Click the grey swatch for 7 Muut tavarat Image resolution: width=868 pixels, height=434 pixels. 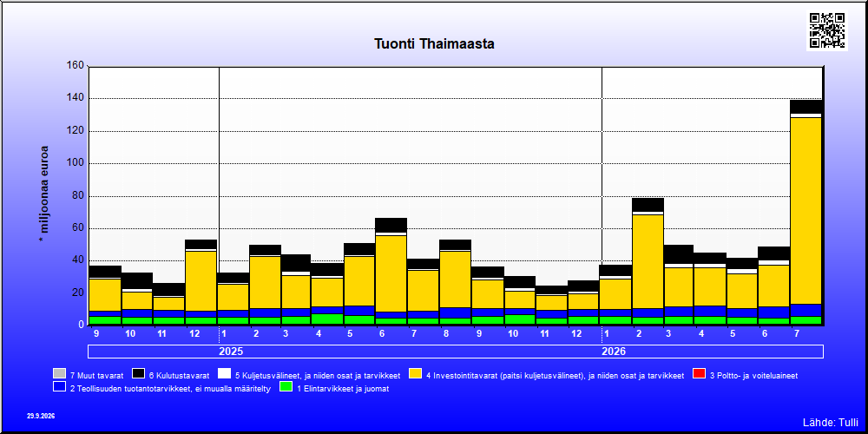point(59,374)
